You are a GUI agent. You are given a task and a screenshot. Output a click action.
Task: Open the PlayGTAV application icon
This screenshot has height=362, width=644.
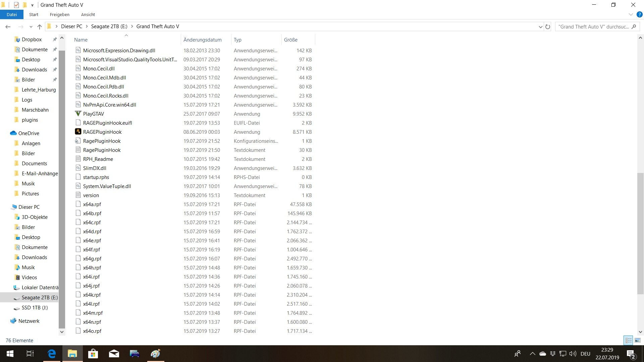(78, 114)
